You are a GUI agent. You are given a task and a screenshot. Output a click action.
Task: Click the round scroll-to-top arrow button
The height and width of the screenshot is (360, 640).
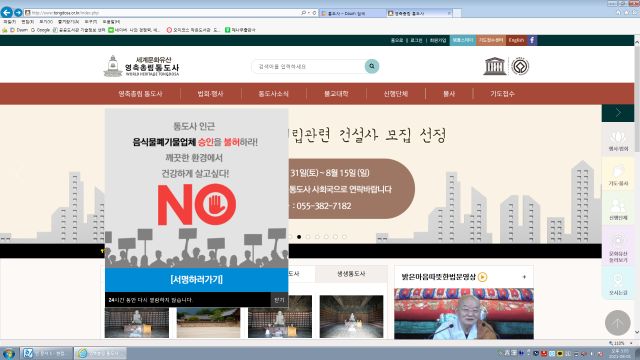click(618, 323)
